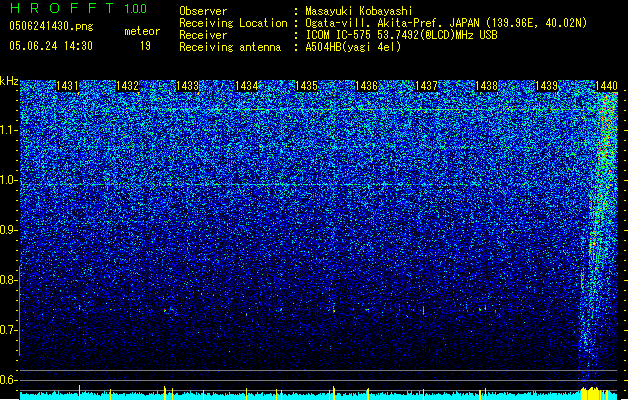
Task: Click the 0.9 frequency axis label
Action: 9,230
